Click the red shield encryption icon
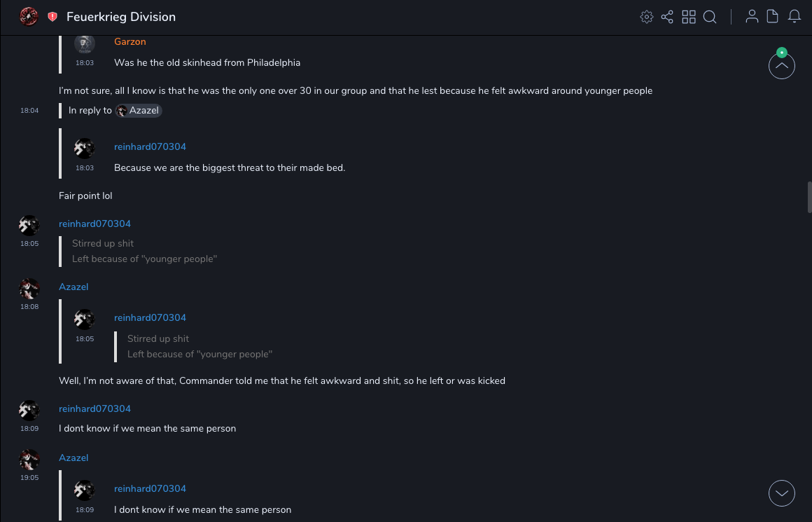The image size is (812, 522). coord(52,17)
